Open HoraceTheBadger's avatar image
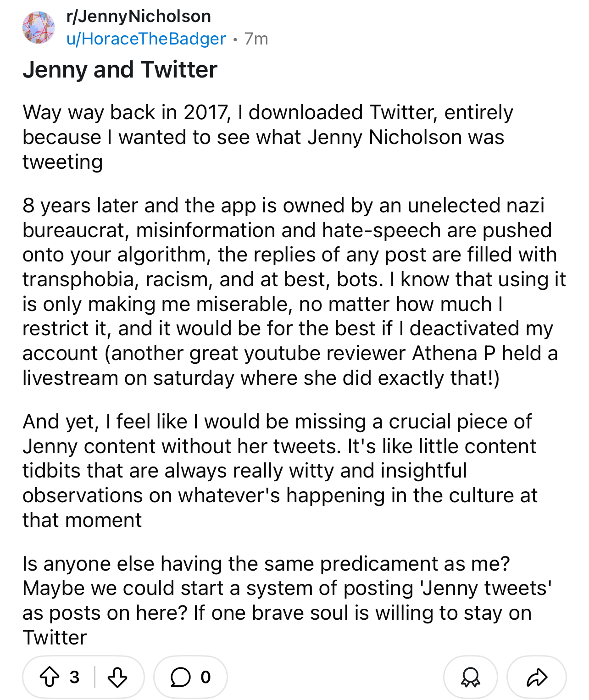 pos(39,28)
